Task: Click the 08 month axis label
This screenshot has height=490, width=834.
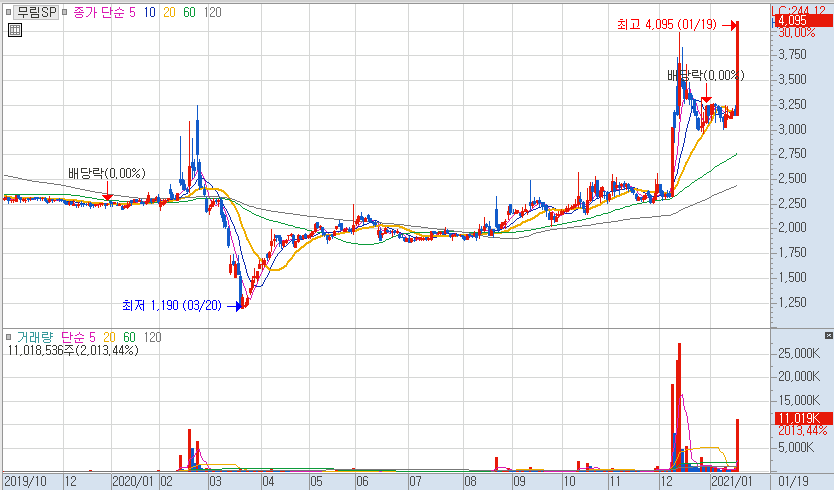Action: [470, 481]
